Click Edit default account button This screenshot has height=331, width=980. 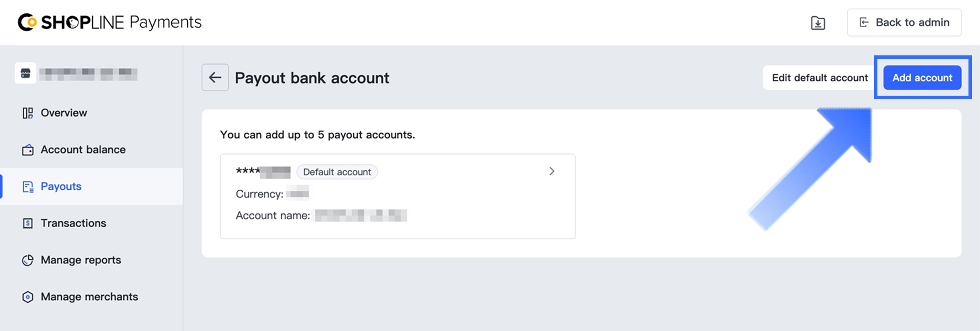point(820,78)
